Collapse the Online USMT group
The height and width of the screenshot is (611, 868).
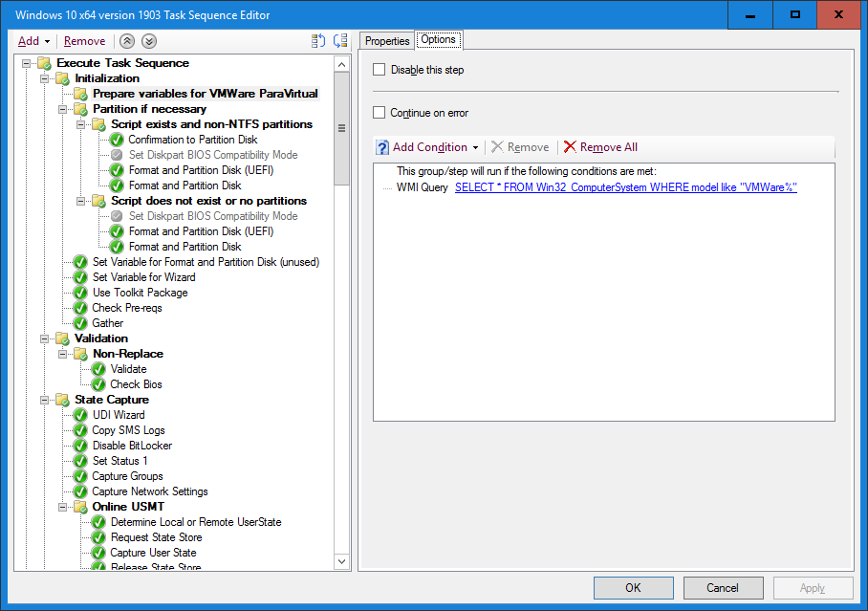pyautogui.click(x=62, y=507)
